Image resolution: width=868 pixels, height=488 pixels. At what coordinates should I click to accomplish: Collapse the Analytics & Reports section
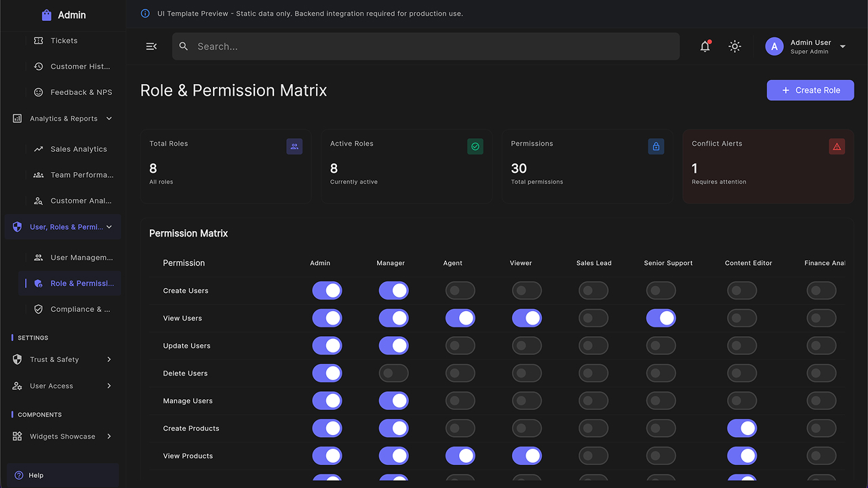tap(109, 119)
